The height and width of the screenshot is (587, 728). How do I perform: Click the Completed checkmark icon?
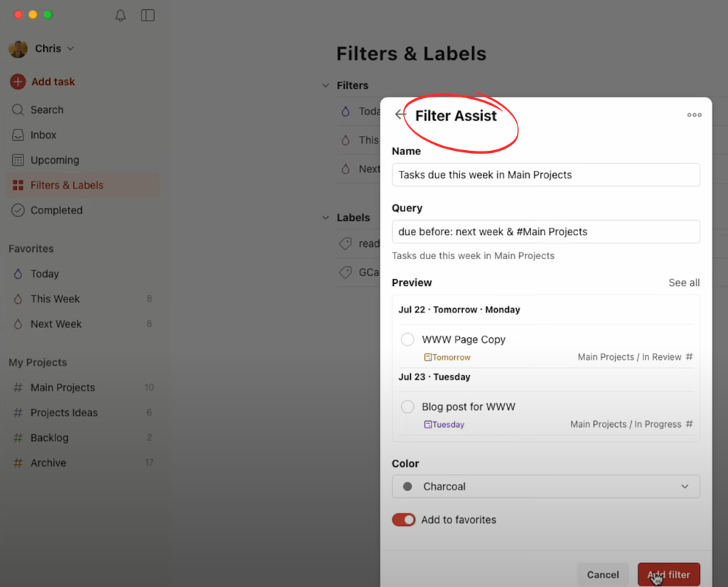coord(18,210)
